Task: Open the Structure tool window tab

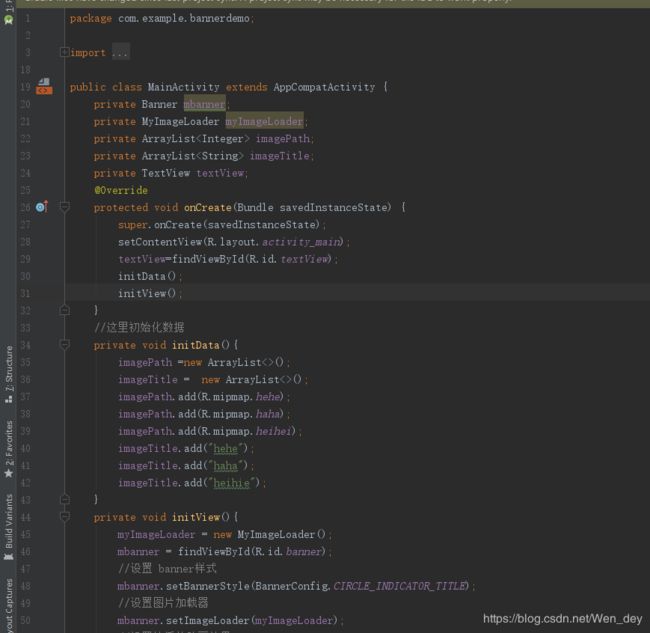Action: click(x=9, y=374)
